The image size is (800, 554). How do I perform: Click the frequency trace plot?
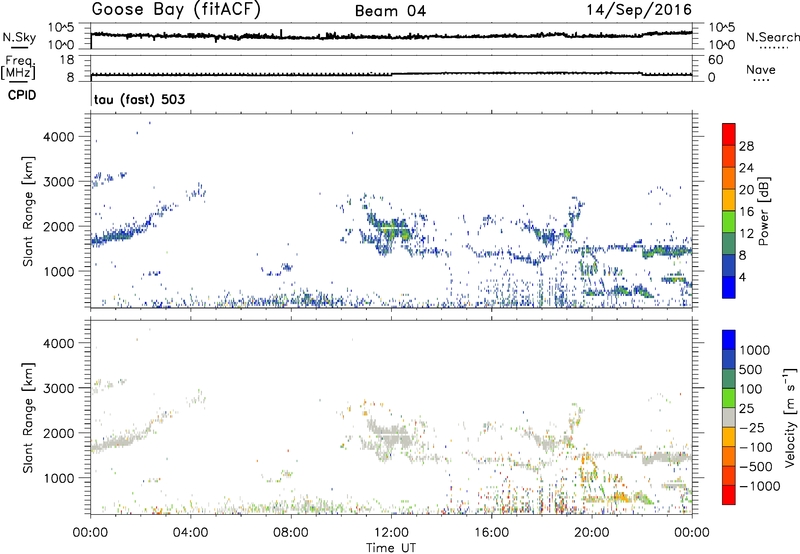[391, 68]
